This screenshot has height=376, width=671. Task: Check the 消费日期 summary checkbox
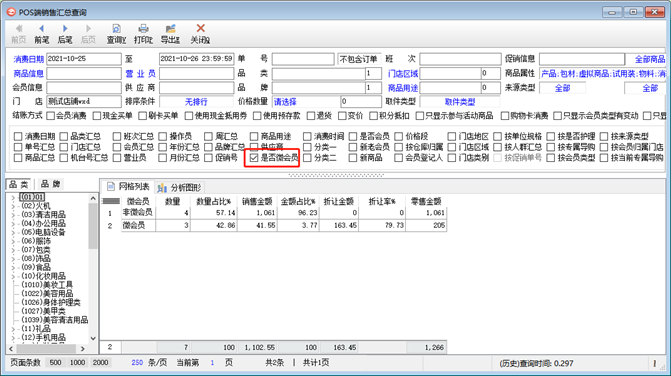click(x=18, y=136)
